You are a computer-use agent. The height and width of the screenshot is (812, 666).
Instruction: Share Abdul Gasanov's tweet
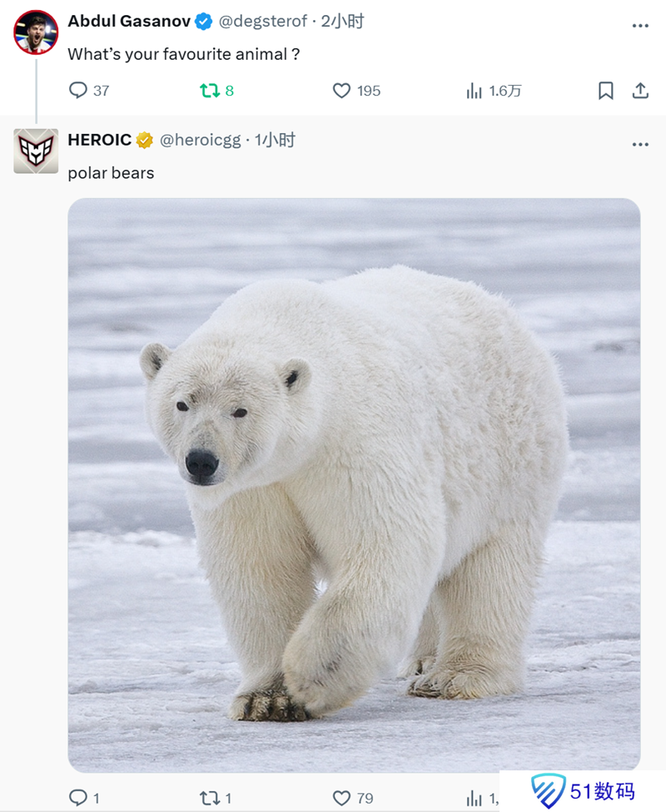pyautogui.click(x=640, y=91)
